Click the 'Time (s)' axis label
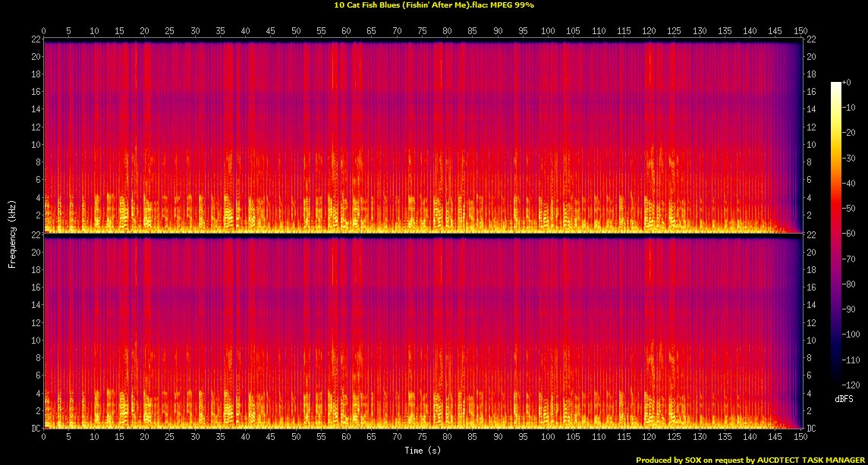The image size is (868, 465). [x=421, y=451]
